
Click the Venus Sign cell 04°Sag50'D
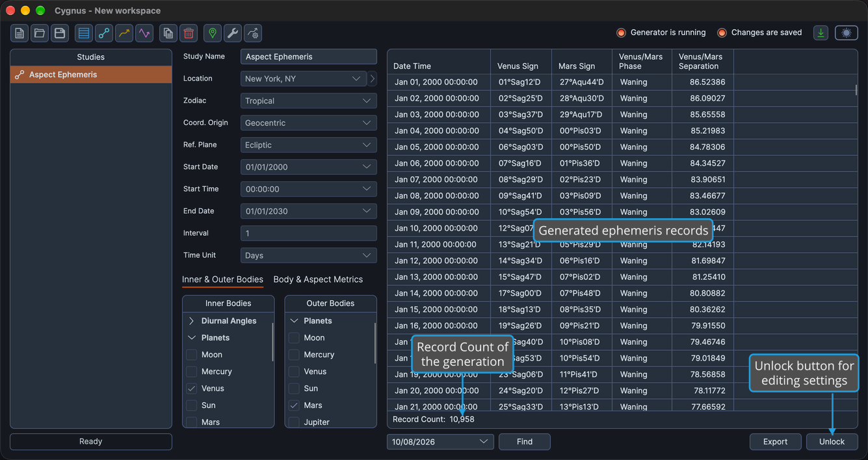click(x=521, y=131)
